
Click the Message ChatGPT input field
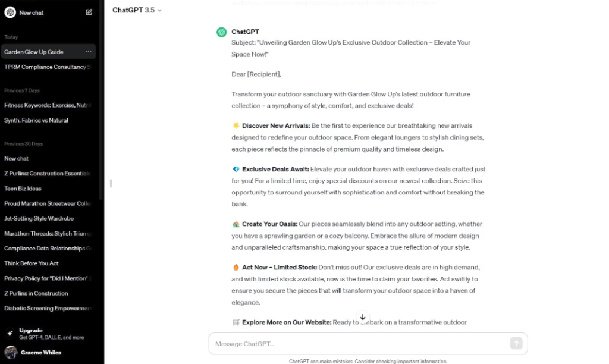[297, 344]
